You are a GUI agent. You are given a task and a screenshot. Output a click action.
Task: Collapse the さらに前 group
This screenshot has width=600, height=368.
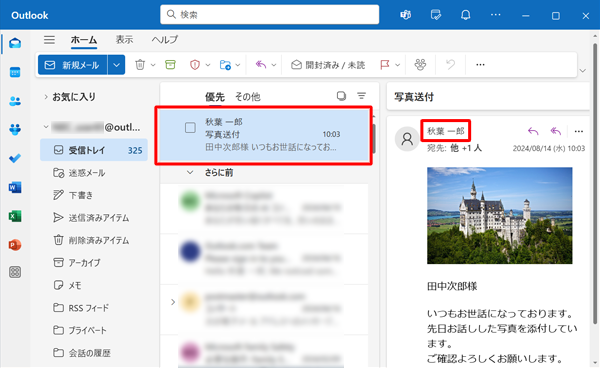click(x=190, y=173)
